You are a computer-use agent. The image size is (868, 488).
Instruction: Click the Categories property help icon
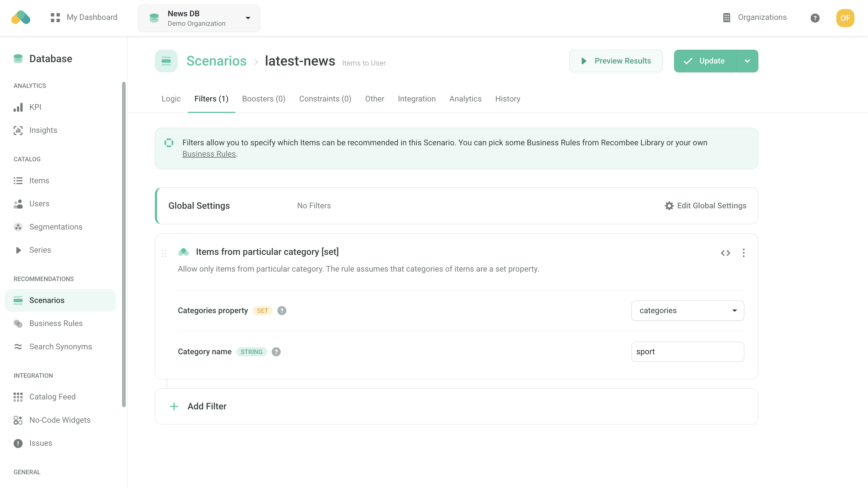(x=282, y=310)
